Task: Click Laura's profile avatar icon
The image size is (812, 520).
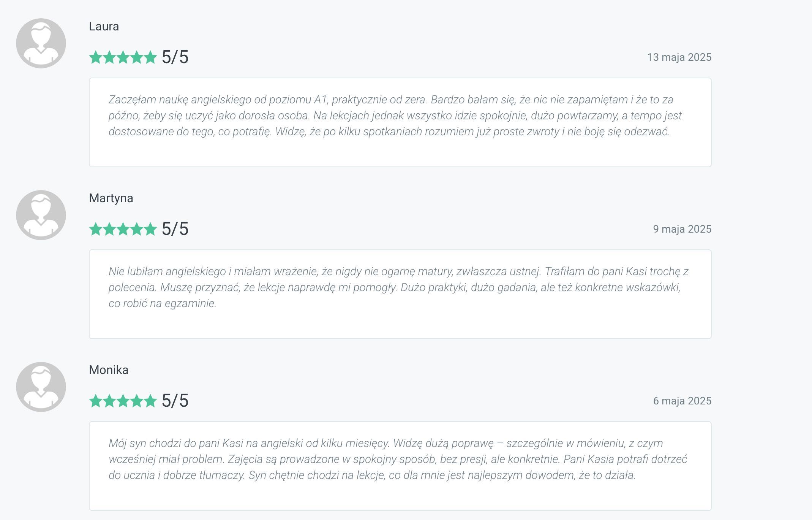Action: coord(41,43)
